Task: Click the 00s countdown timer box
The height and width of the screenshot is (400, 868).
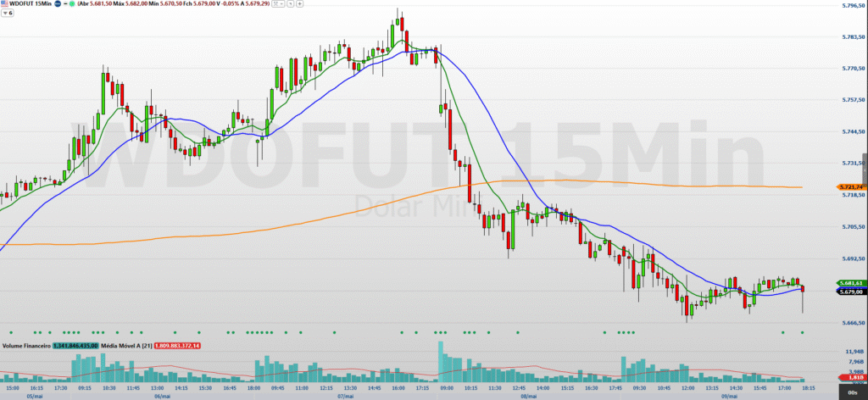Action: pos(853,394)
